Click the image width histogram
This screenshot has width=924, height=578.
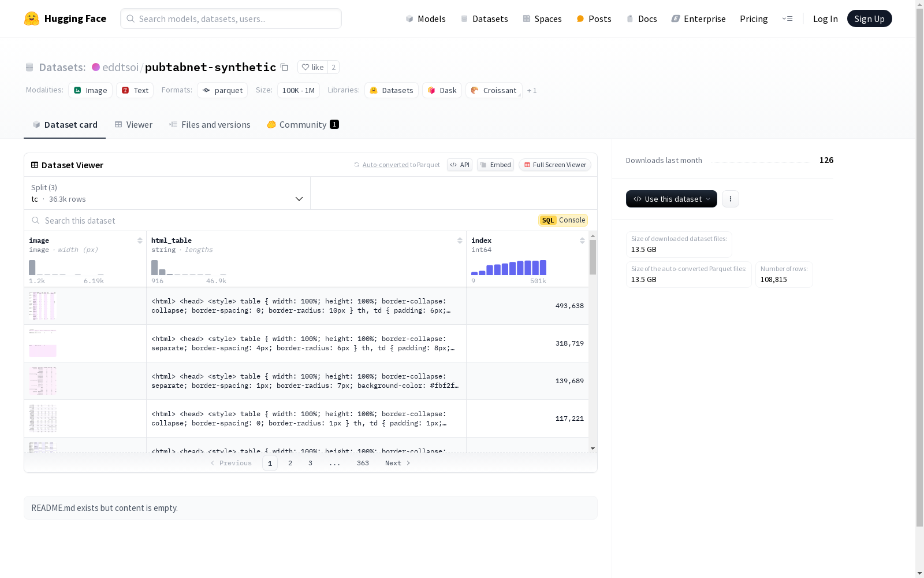point(66,268)
